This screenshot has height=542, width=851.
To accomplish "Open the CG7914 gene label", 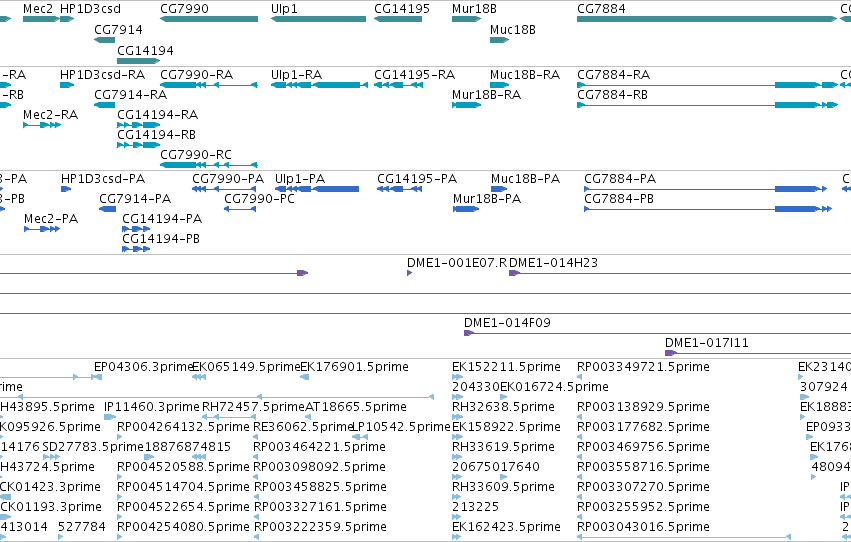I will tap(118, 29).
